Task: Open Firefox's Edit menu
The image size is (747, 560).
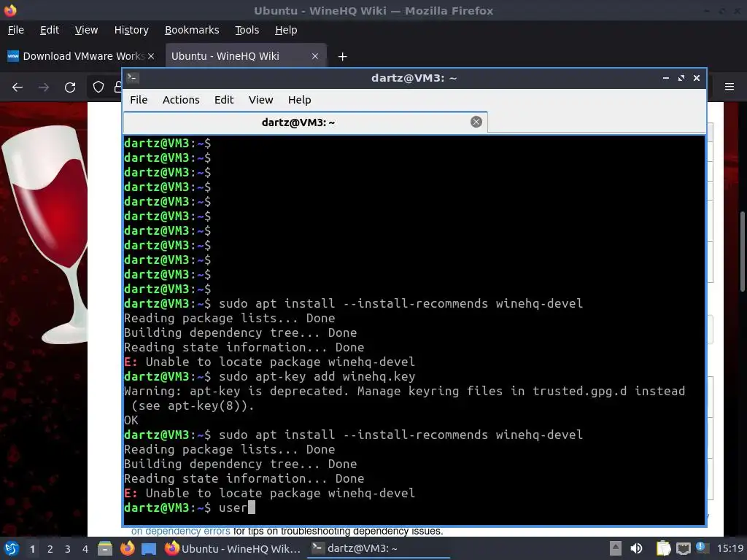Action: (50, 30)
